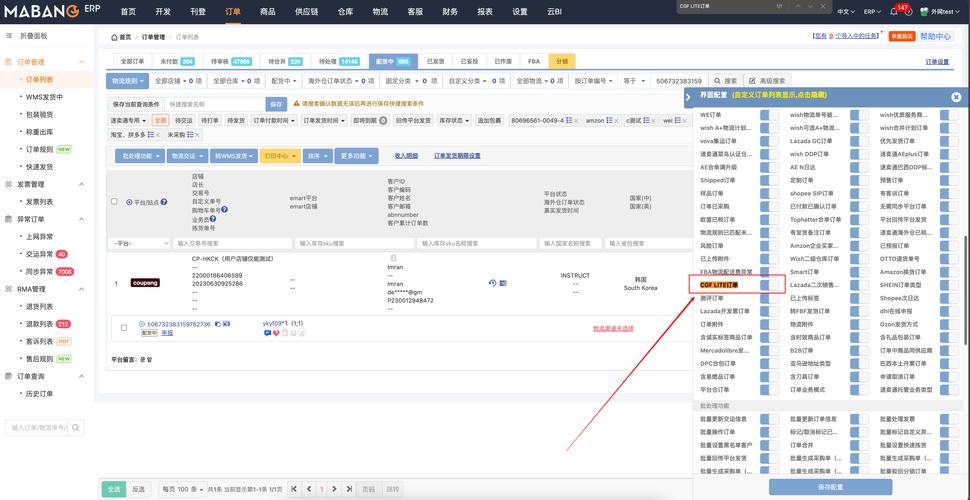This screenshot has width=970, height=500.
Task: Open the 订单设置 link
Action: pyautogui.click(x=937, y=62)
